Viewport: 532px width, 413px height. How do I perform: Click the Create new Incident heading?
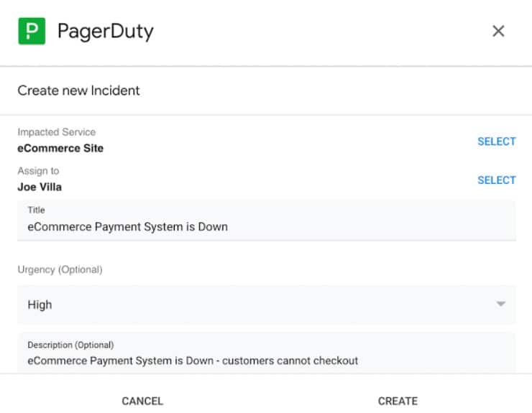pos(78,91)
